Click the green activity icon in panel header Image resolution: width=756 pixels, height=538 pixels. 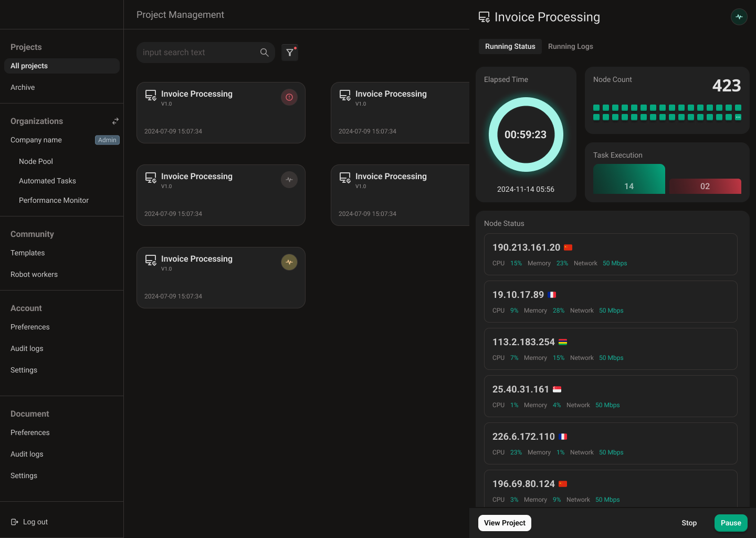coord(739,17)
